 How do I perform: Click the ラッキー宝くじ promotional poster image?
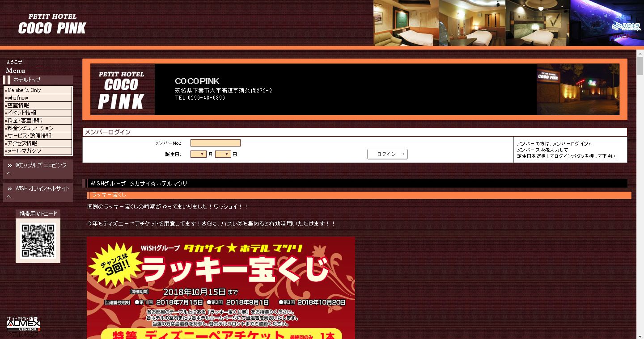tap(221, 288)
